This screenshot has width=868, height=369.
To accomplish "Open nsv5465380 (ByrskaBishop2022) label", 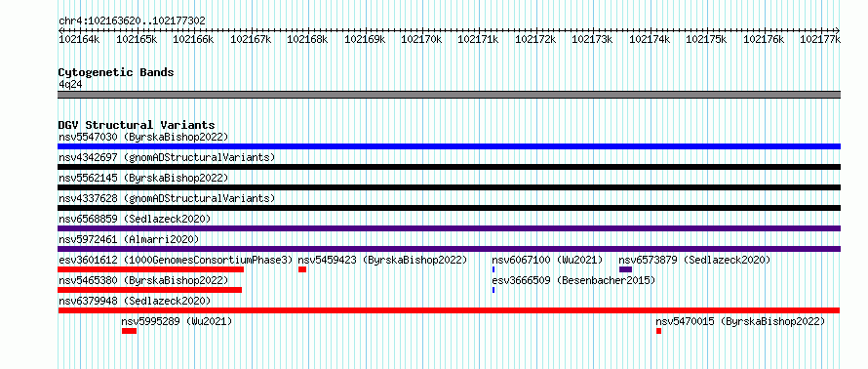I will coord(143,280).
